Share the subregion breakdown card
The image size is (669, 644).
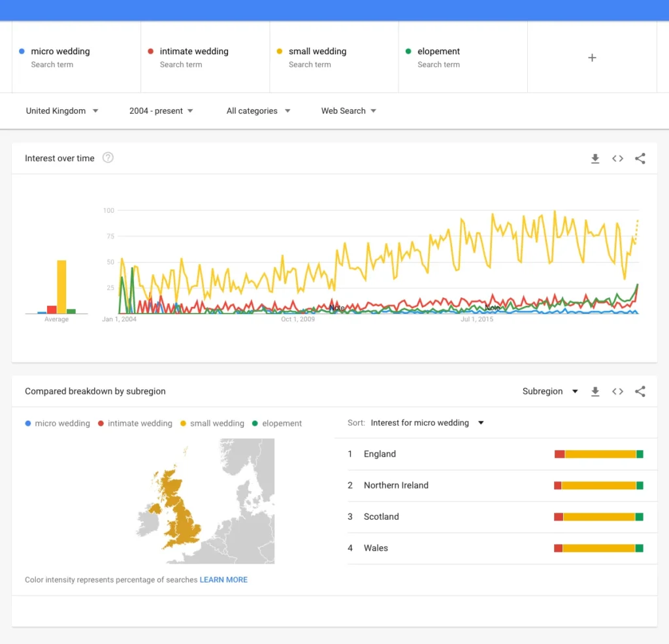tap(640, 392)
